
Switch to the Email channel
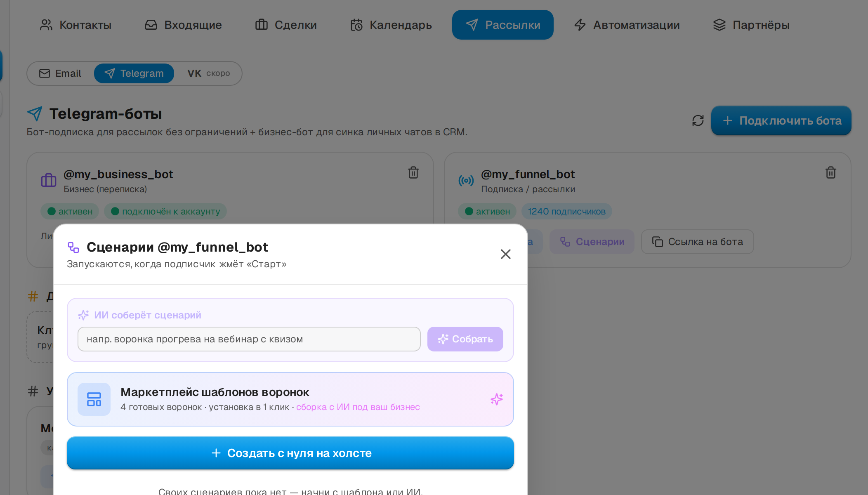[x=60, y=73]
